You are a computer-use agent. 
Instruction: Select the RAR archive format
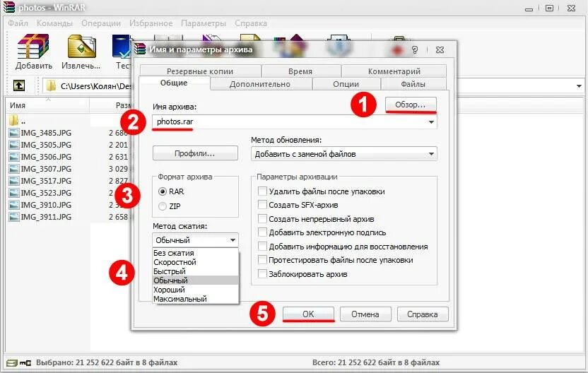(163, 191)
